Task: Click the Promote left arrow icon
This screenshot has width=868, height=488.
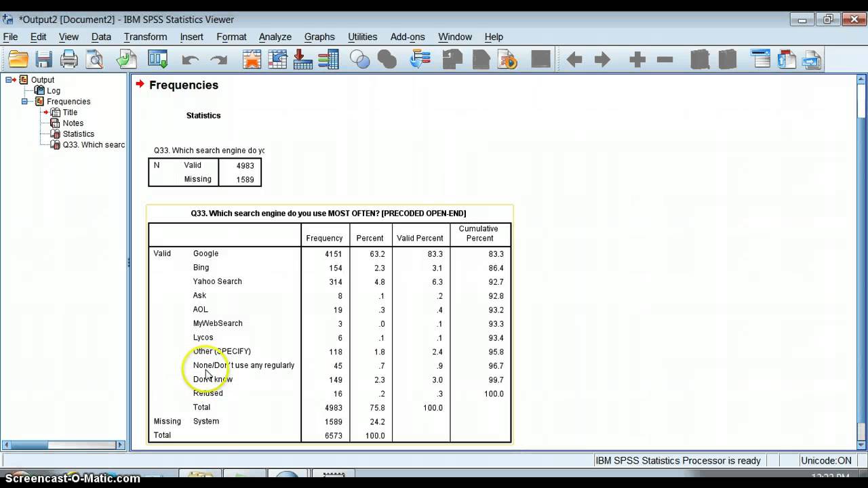Action: coord(574,60)
